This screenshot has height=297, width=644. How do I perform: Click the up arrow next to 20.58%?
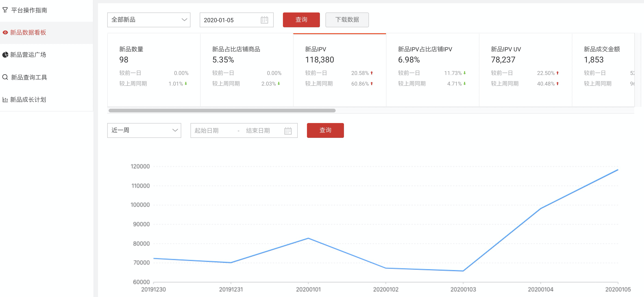371,73
